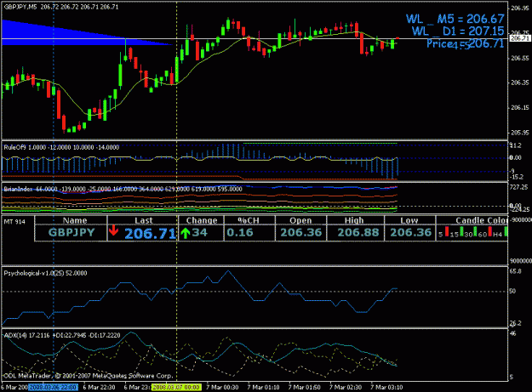This screenshot has width=532, height=392.
Task: Click the 206.95 price axis value
Action: pos(520,9)
